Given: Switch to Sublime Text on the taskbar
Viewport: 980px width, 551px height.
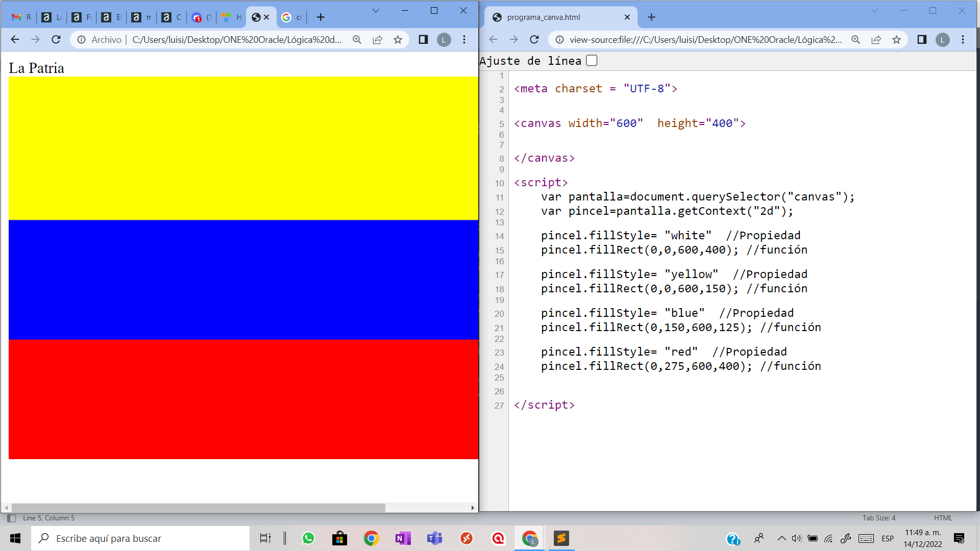Looking at the screenshot, I should pos(561,538).
